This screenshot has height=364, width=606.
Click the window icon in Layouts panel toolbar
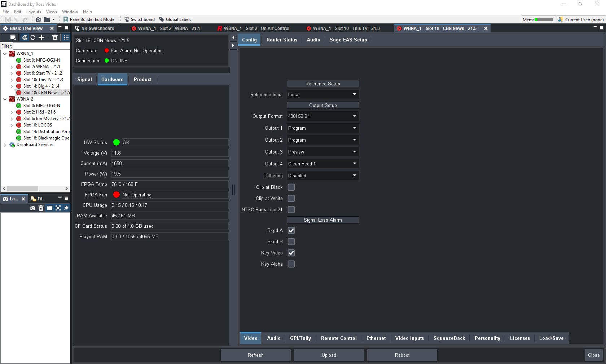click(x=50, y=208)
